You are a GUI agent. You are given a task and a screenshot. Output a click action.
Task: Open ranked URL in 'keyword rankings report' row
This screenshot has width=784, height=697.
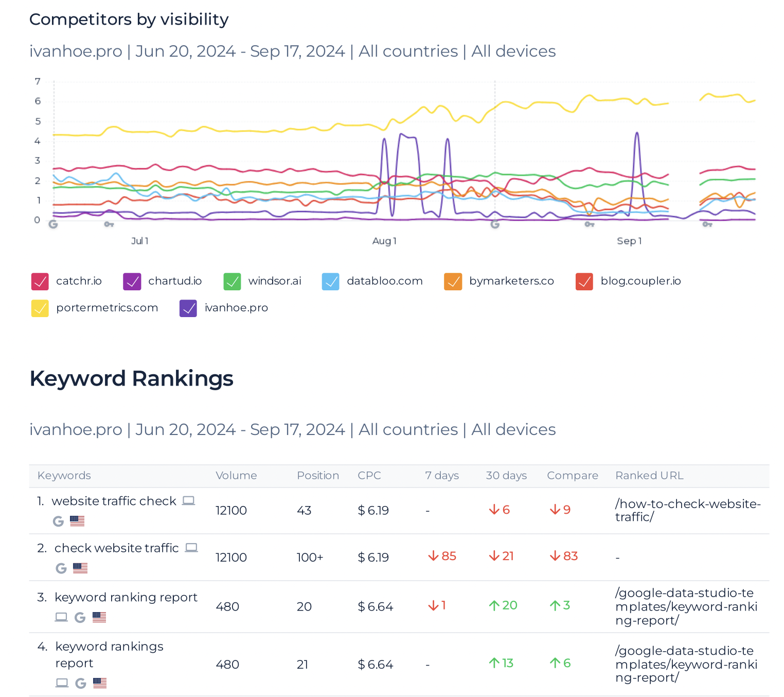click(x=686, y=664)
